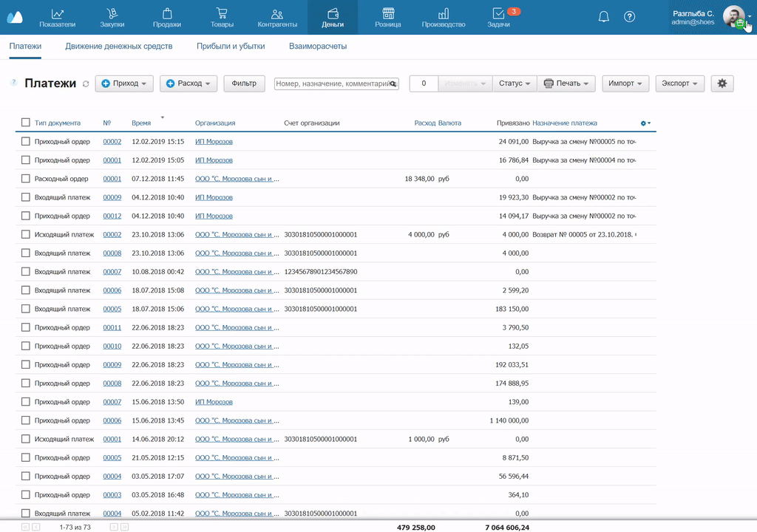The image size is (757, 532).
Task: Open Задачи with 3 notifications
Action: click(499, 14)
